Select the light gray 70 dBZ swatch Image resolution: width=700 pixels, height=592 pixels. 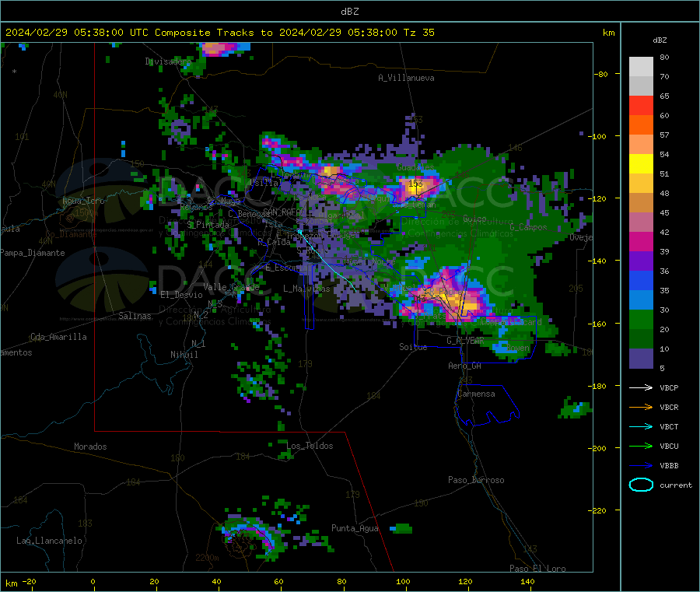[641, 67]
